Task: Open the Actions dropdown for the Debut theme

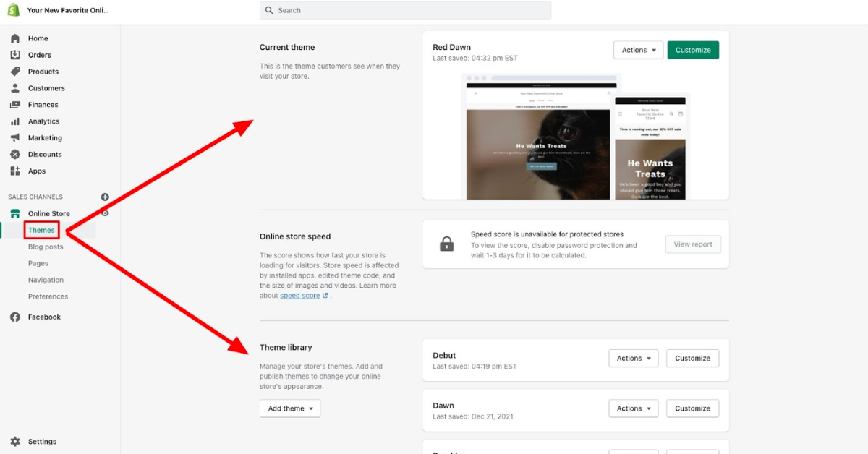Action: point(633,358)
